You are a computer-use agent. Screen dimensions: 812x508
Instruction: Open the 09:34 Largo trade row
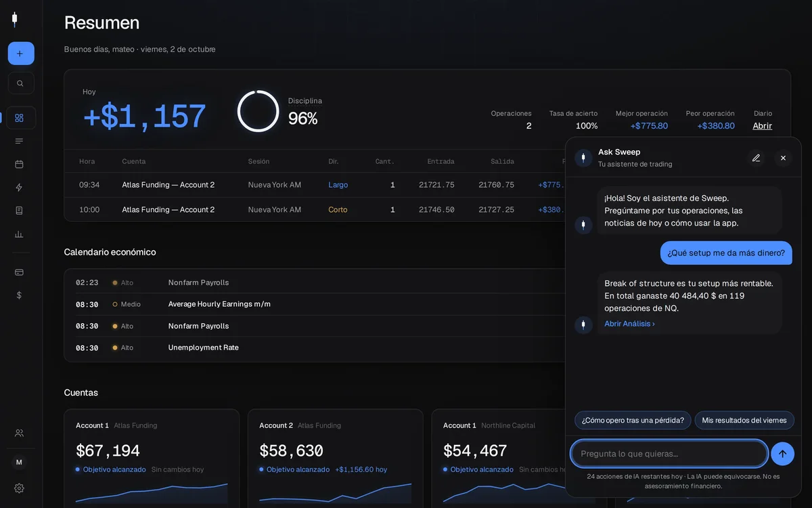tap(315, 185)
